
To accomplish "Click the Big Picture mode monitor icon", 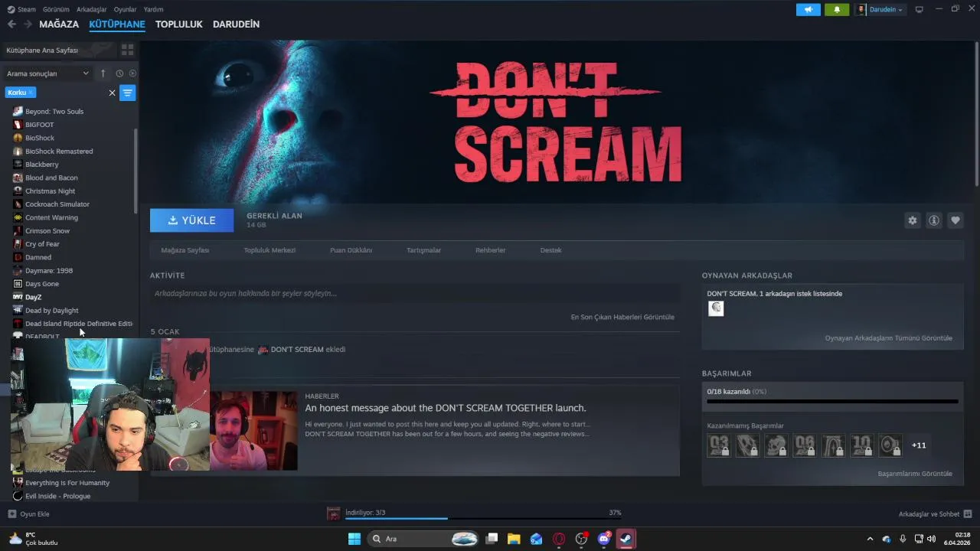I will (920, 9).
